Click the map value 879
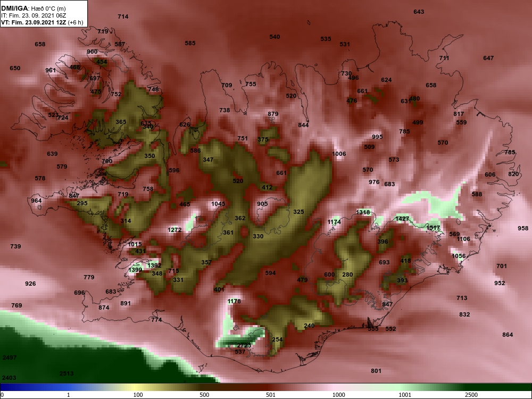The image size is (532, 399). click(x=273, y=114)
